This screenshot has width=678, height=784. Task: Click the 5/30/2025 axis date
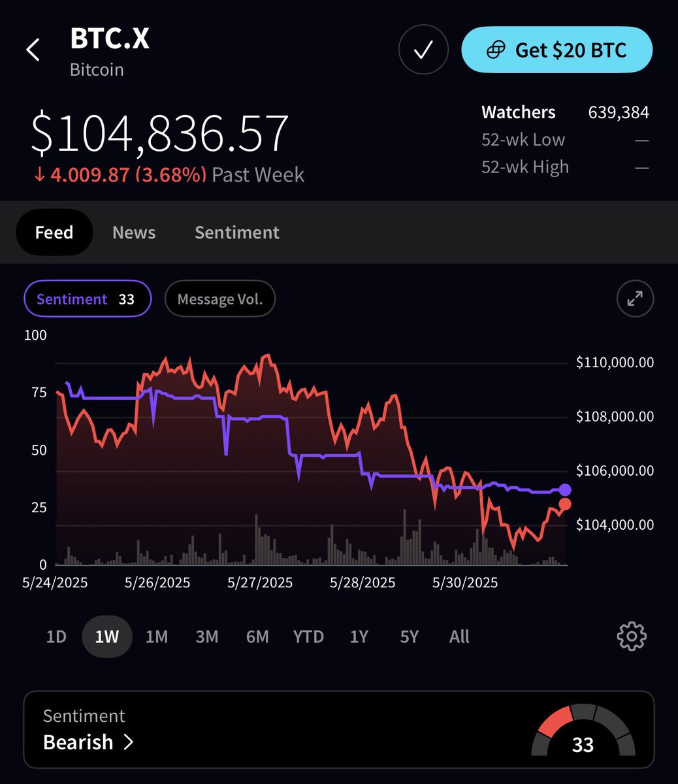465,582
